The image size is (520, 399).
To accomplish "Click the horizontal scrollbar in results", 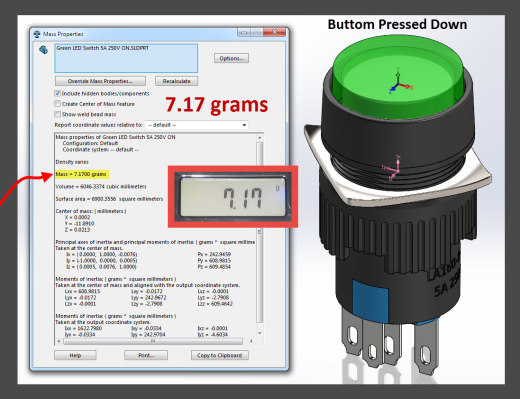I will tap(153, 341).
